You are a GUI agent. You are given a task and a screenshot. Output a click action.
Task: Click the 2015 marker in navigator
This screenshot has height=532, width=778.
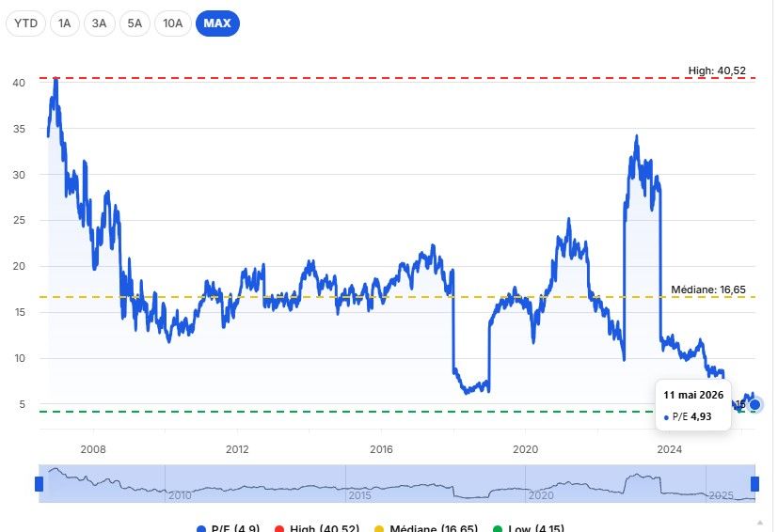click(359, 495)
